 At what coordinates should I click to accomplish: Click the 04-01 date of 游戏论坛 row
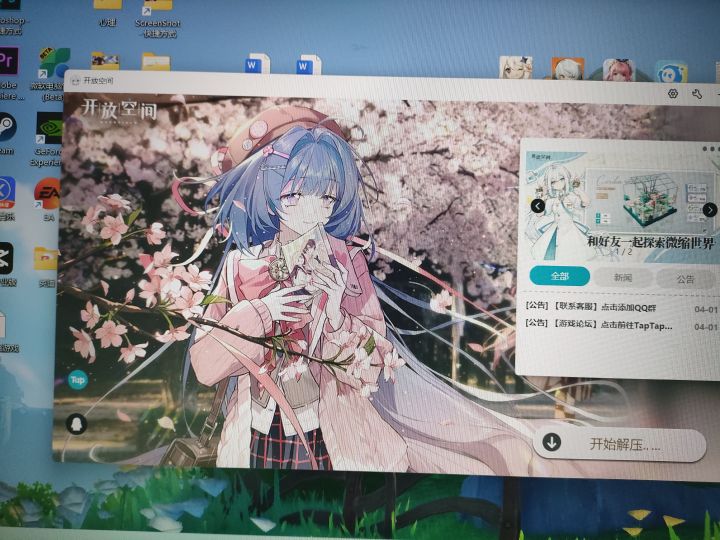click(x=706, y=327)
